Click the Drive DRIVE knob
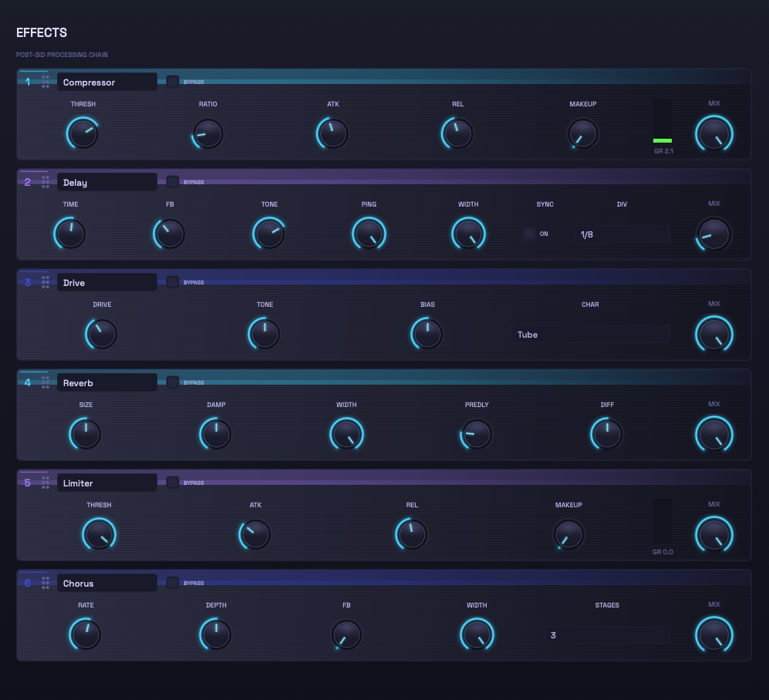 tap(102, 334)
